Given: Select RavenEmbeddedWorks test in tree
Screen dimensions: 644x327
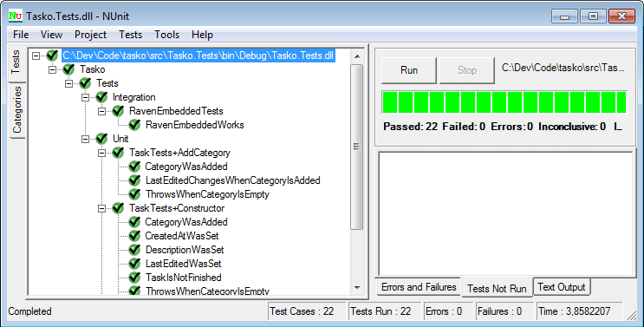Looking at the screenshot, I should point(195,125).
